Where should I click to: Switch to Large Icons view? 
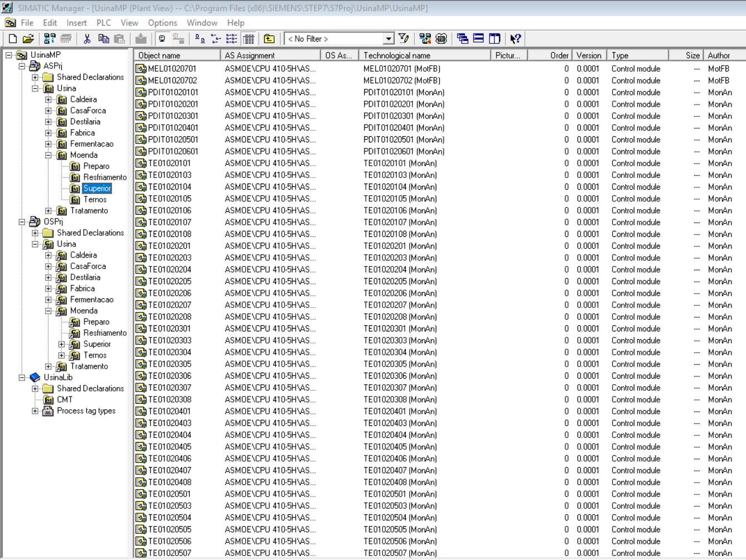pyautogui.click(x=200, y=39)
